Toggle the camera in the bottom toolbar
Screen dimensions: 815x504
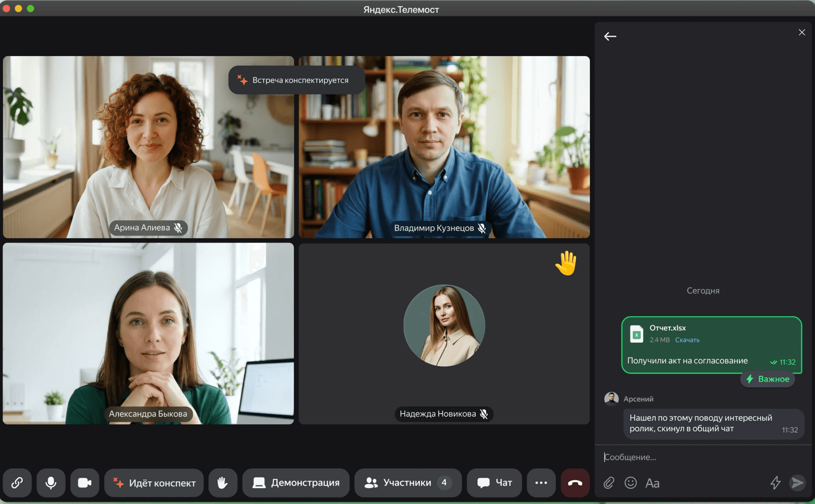pos(85,482)
